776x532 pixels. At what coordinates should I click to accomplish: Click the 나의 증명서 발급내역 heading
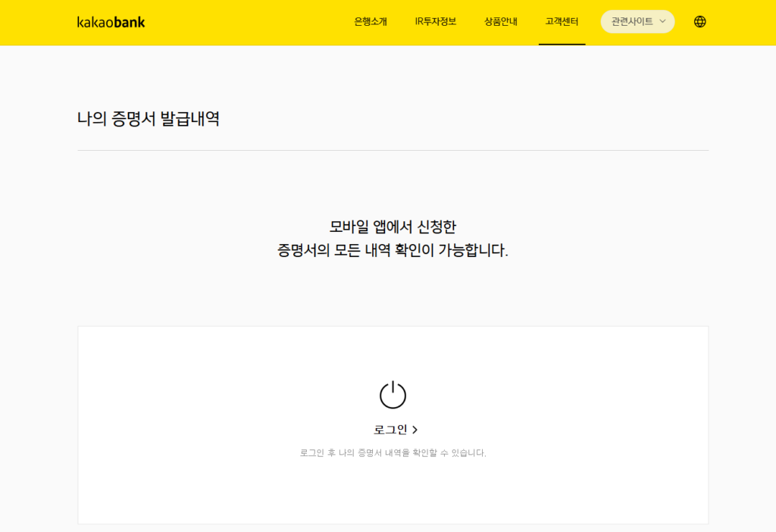click(149, 119)
